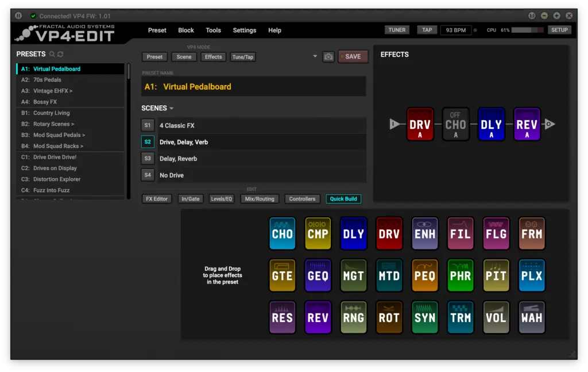Screen dimensions: 588x372
Task: Click the 93 BPM tempo field
Action: 456,30
